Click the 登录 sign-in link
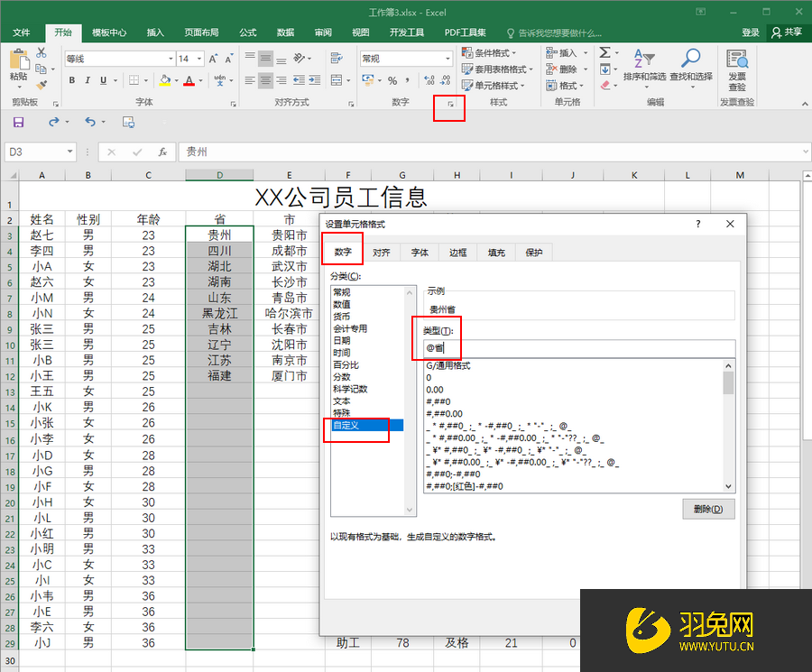This screenshot has height=672, width=812. [x=751, y=32]
